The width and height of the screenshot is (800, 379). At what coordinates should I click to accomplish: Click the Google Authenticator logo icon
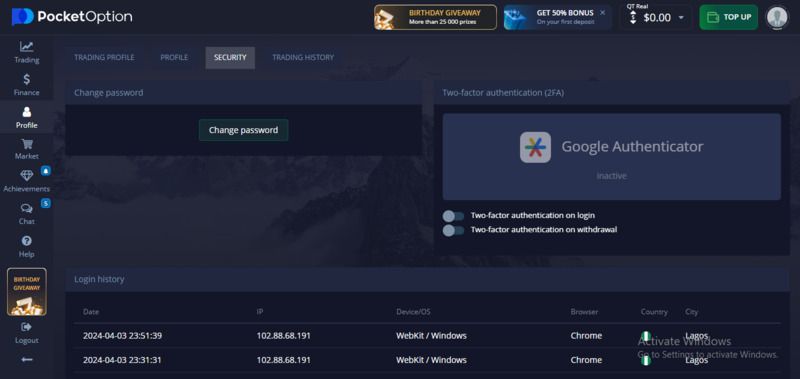click(535, 147)
